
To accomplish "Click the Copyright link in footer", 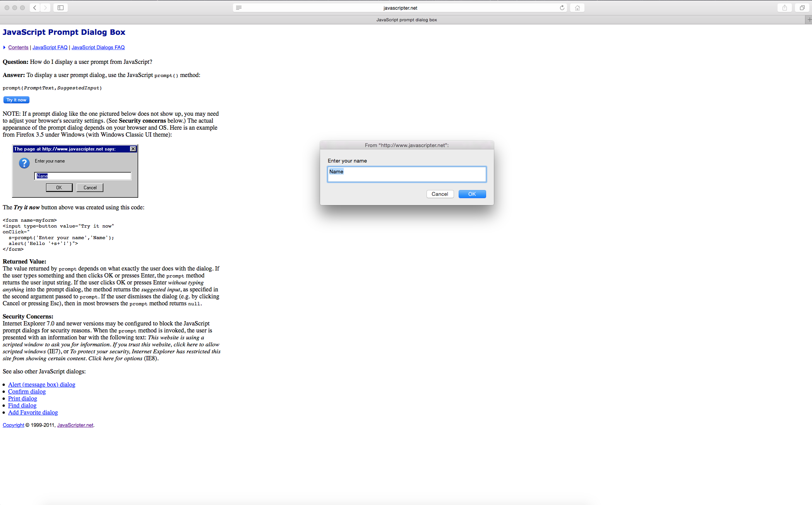I will click(13, 425).
